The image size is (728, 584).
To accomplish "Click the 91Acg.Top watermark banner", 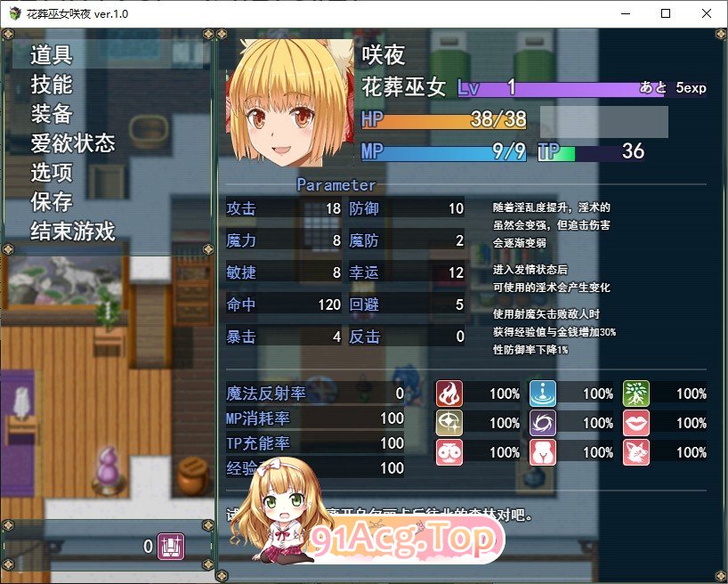I will [x=405, y=539].
